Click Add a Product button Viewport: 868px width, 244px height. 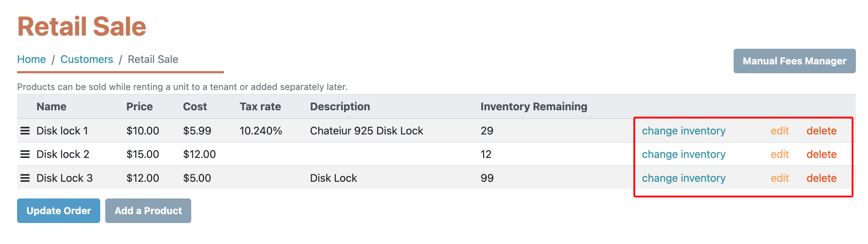tap(148, 211)
